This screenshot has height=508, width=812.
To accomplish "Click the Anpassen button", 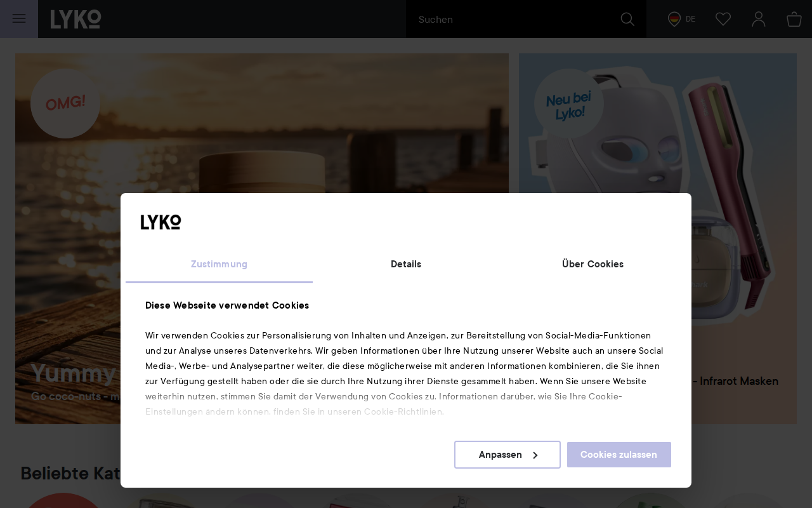I will [507, 455].
